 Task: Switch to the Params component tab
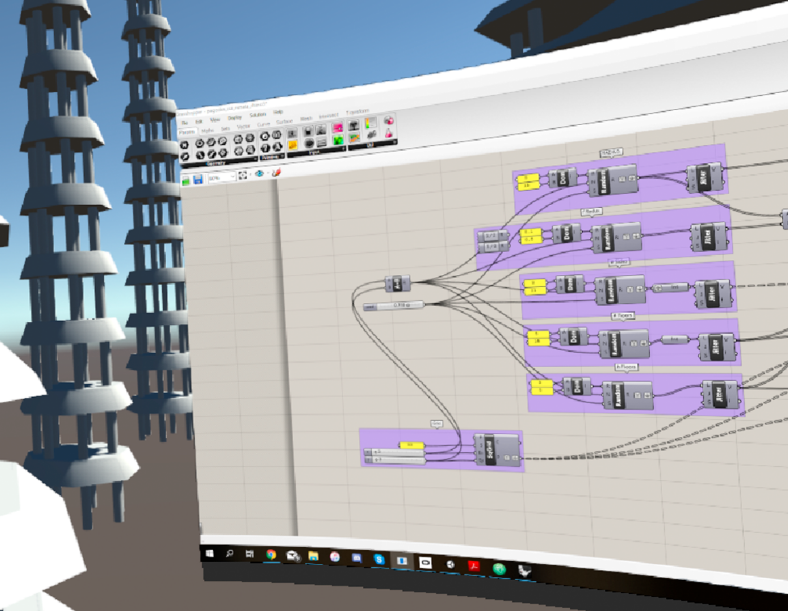click(x=187, y=132)
